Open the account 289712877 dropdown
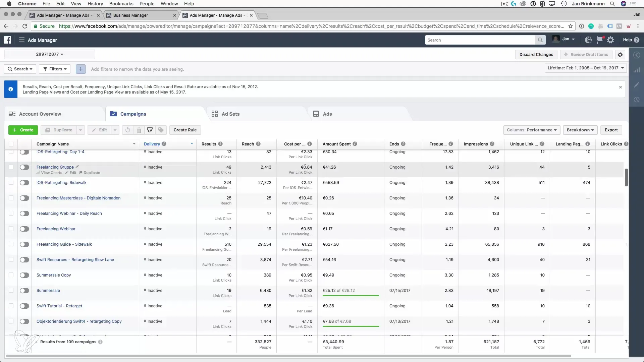The image size is (644, 362). click(x=50, y=54)
